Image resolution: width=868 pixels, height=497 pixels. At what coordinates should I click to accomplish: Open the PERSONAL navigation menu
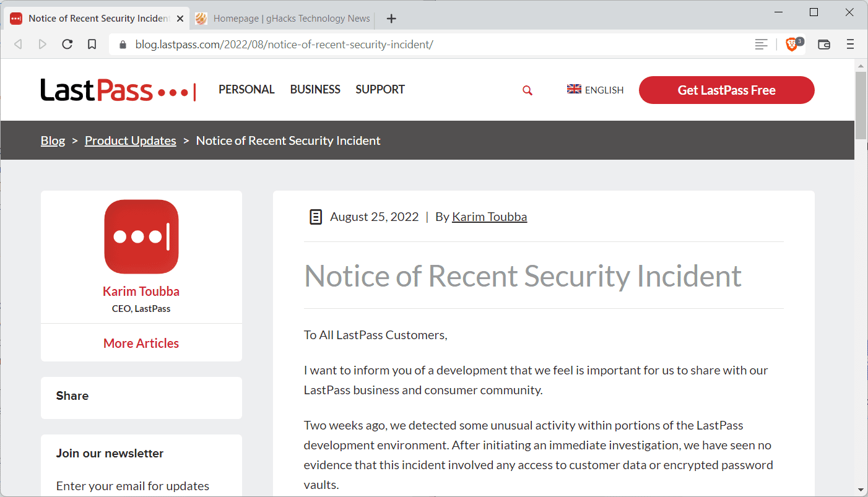point(246,90)
